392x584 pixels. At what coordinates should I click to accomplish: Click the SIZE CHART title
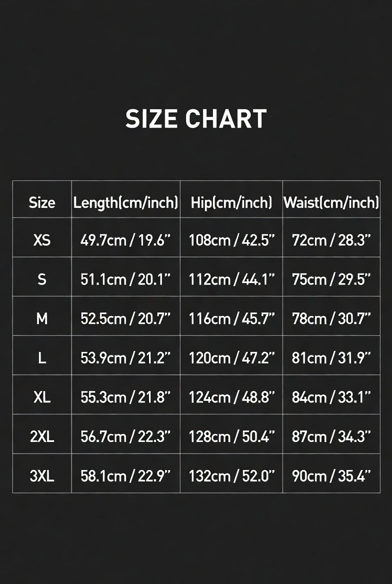tap(196, 119)
